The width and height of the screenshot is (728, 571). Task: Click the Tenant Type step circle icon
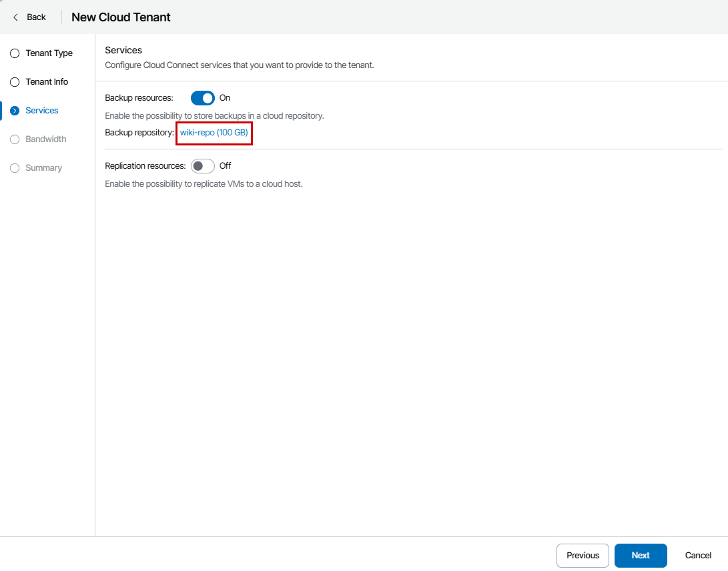15,53
